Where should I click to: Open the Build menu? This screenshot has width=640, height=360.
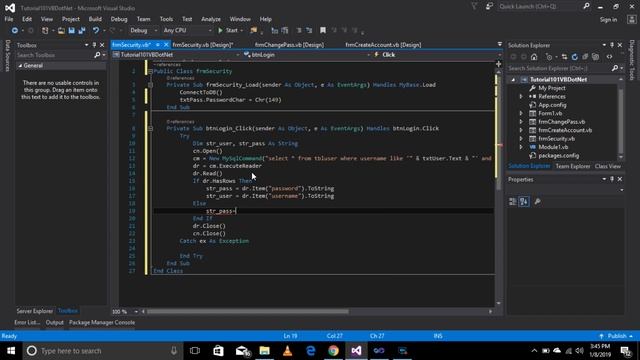[95, 19]
